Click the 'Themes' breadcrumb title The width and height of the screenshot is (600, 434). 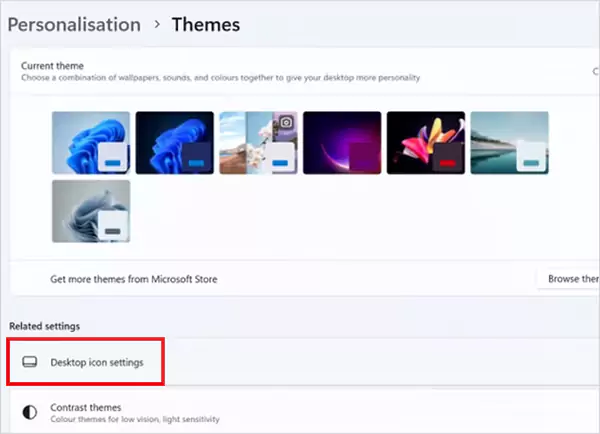click(206, 25)
